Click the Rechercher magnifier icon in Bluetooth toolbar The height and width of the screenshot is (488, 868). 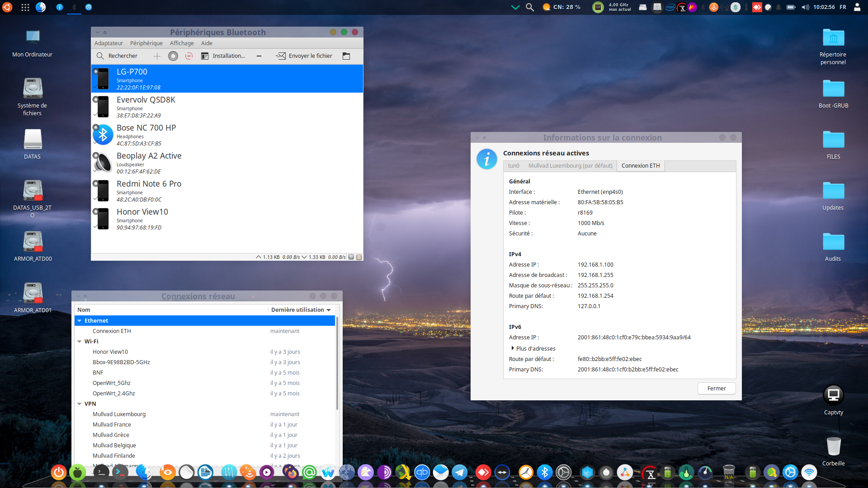point(100,56)
